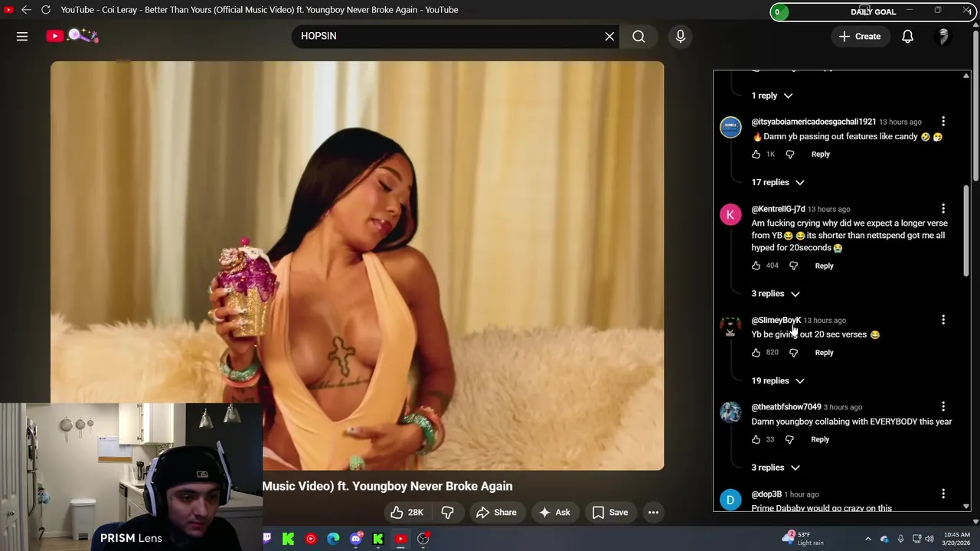The width and height of the screenshot is (980, 551).
Task: Open options menu for SlimeyBoyK comment
Action: click(943, 321)
